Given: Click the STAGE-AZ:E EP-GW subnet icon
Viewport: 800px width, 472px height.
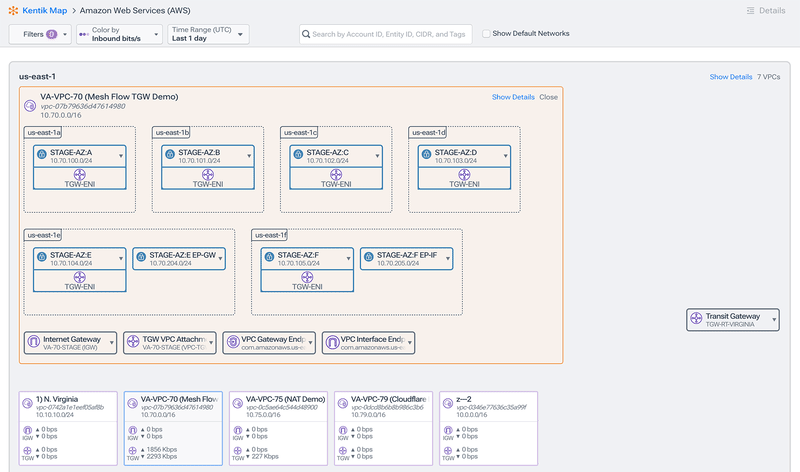Looking at the screenshot, I should pos(141,257).
